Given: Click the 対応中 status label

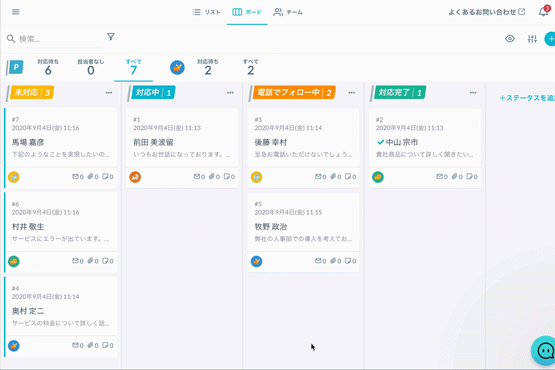Looking at the screenshot, I should 153,92.
